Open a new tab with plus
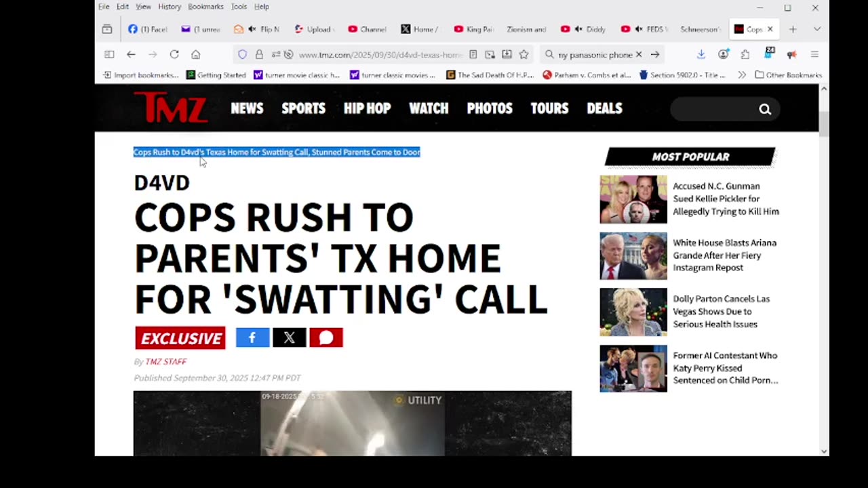This screenshot has height=488, width=868. (x=793, y=29)
